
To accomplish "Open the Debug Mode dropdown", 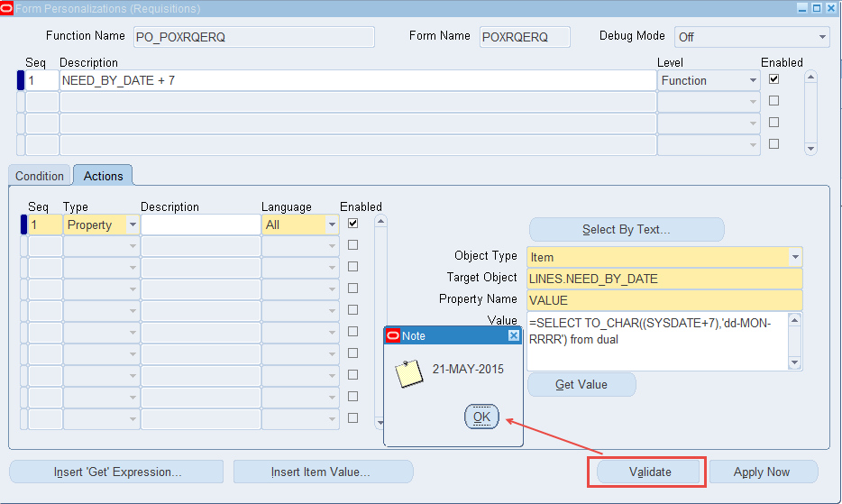I will [x=822, y=37].
